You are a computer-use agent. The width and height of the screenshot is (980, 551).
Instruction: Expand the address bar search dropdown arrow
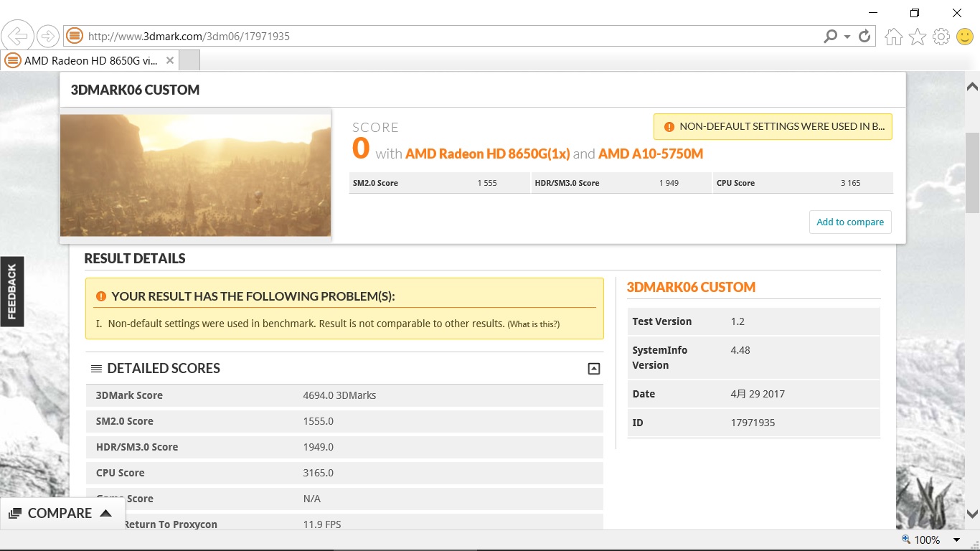pos(847,37)
